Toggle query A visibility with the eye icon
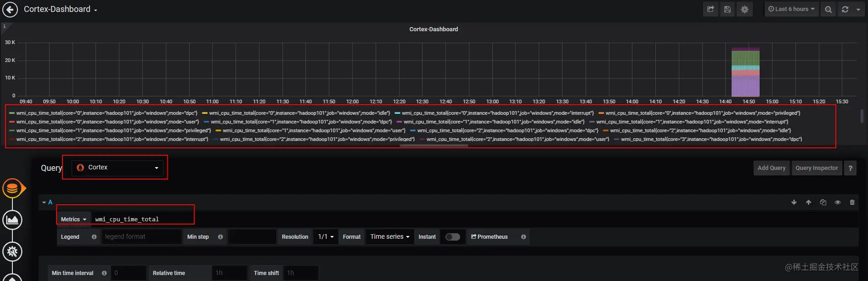 click(x=838, y=202)
